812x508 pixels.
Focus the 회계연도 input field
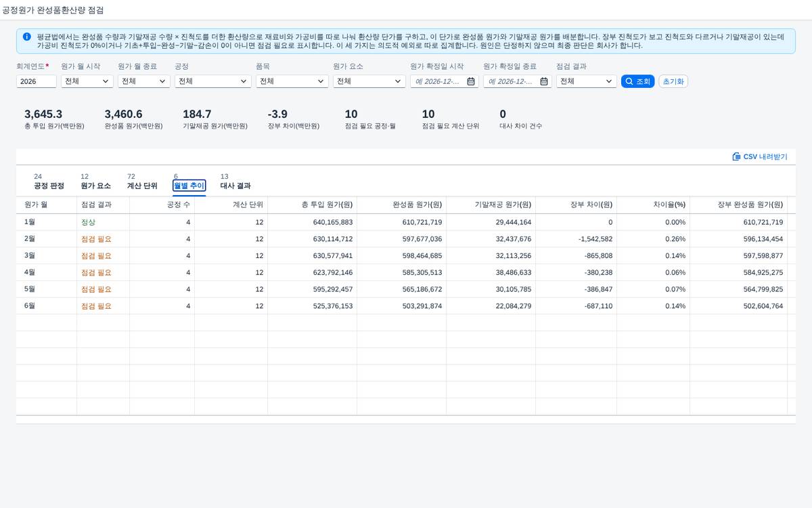[37, 81]
